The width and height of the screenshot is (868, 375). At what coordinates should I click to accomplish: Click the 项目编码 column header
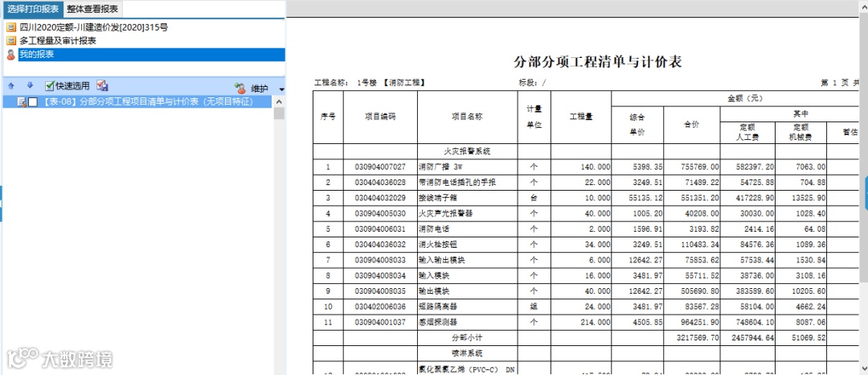[x=380, y=117]
